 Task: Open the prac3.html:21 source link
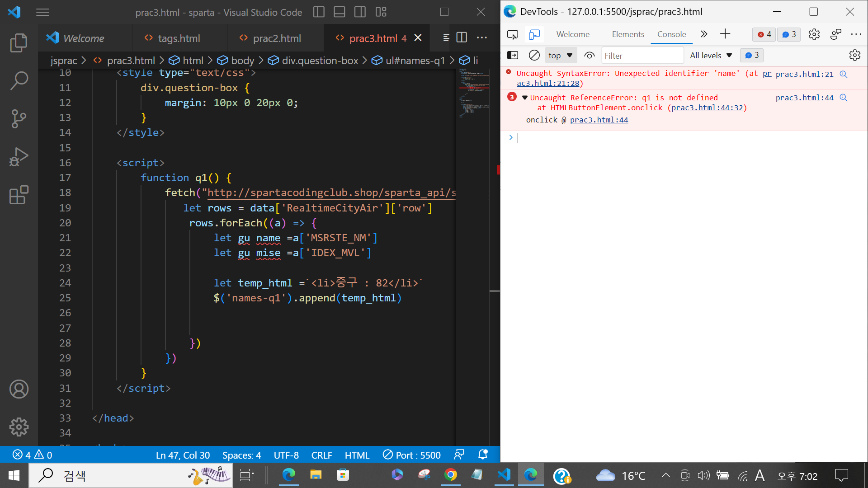[804, 74]
